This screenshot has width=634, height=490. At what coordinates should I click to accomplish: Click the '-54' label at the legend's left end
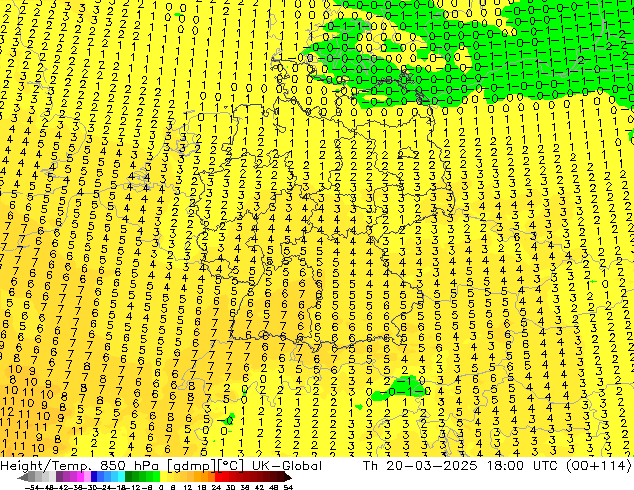tap(32, 487)
